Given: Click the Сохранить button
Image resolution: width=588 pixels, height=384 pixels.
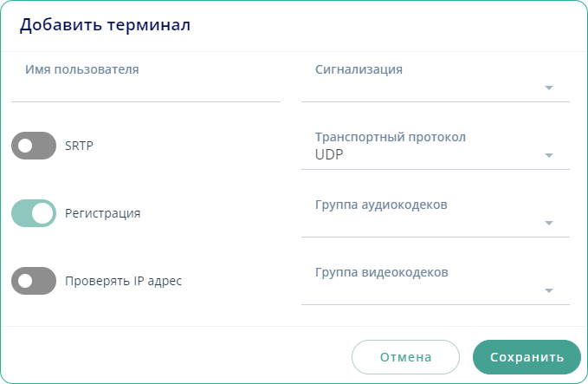Looking at the screenshot, I should tap(527, 356).
